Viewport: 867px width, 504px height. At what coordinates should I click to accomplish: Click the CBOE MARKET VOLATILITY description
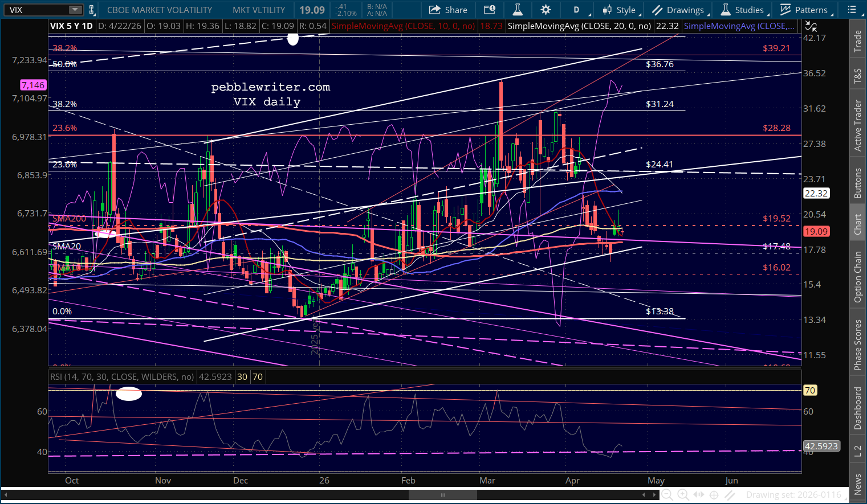[160, 10]
